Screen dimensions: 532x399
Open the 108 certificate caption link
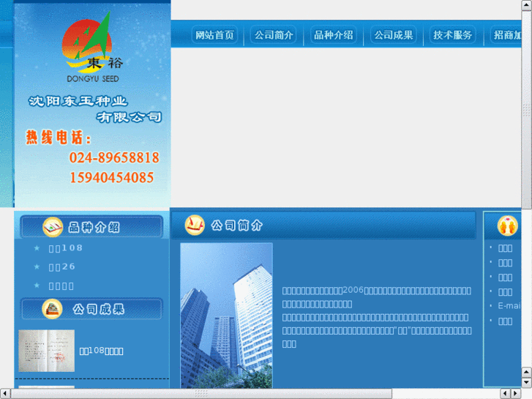[x=101, y=351]
